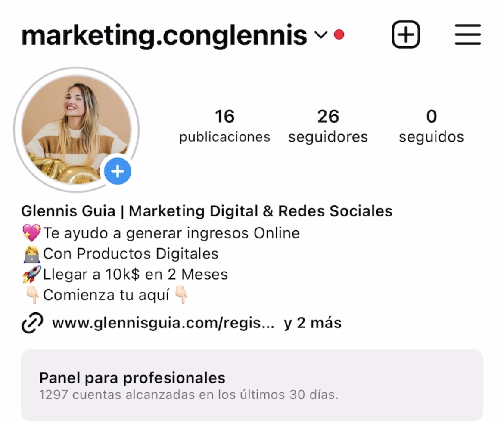Open Panel para profesionales card
The height and width of the screenshot is (426, 504).
tap(252, 385)
